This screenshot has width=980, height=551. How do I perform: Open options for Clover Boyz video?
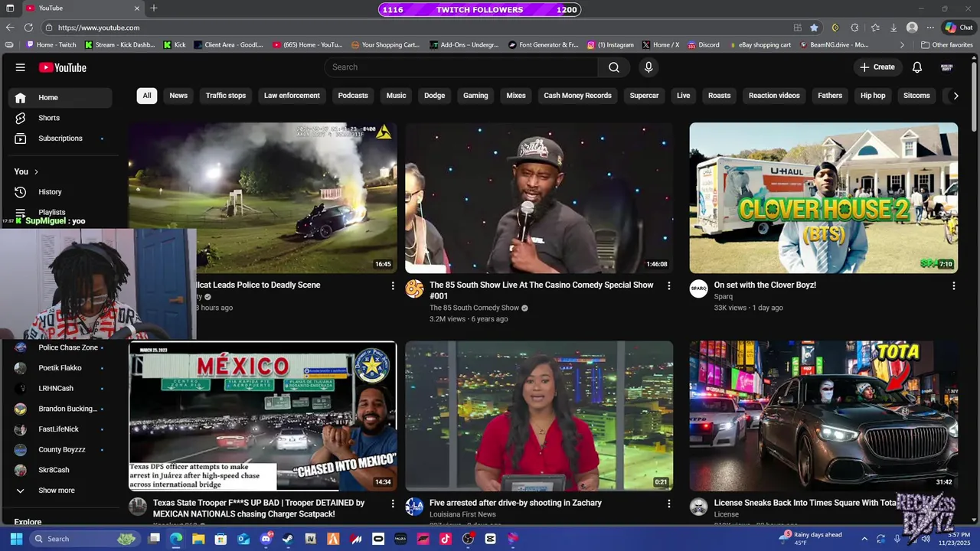click(953, 285)
